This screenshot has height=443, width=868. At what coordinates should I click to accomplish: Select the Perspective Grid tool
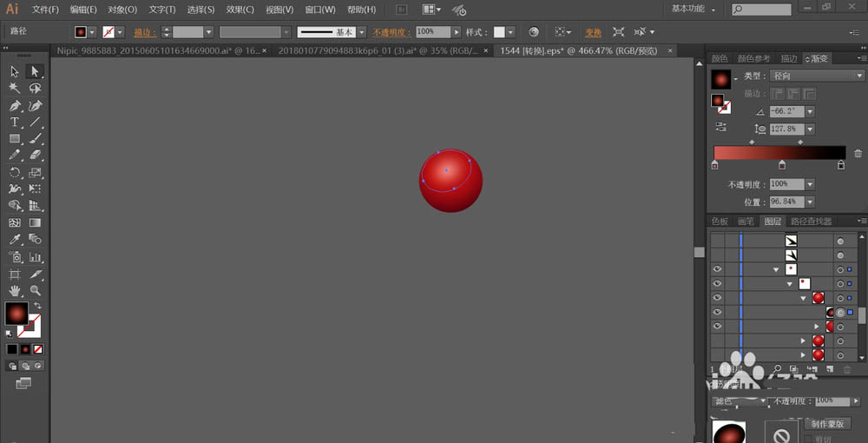[35, 206]
